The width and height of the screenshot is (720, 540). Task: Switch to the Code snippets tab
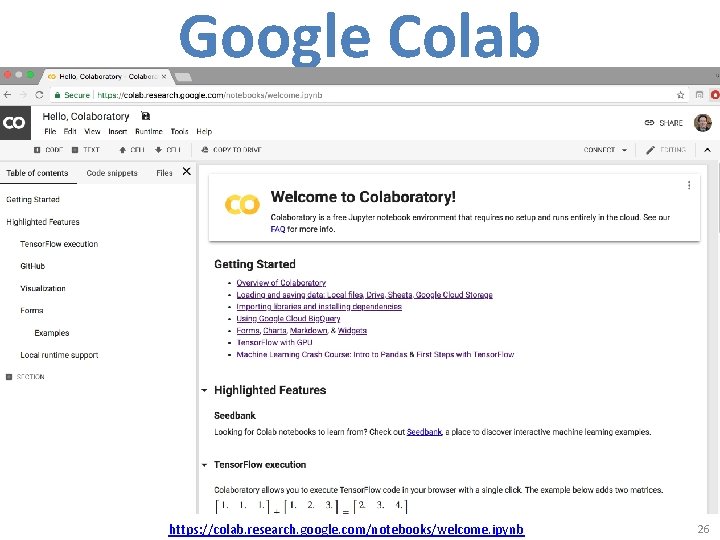(112, 173)
